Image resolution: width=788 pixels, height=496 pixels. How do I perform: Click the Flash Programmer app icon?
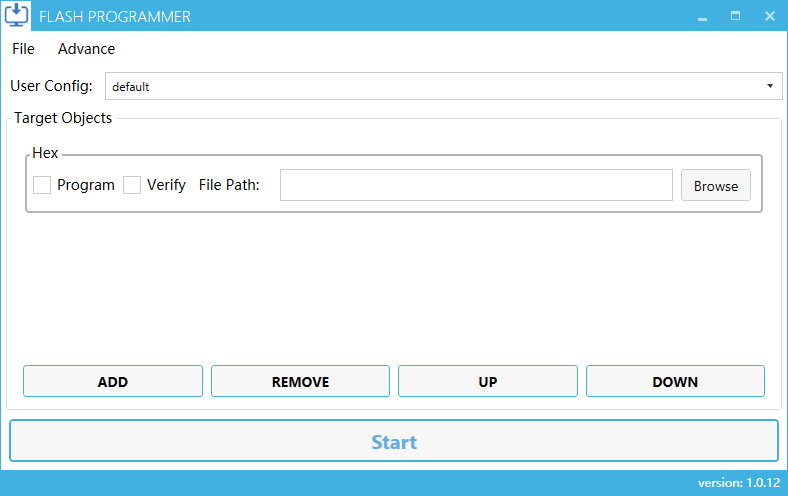[16, 15]
